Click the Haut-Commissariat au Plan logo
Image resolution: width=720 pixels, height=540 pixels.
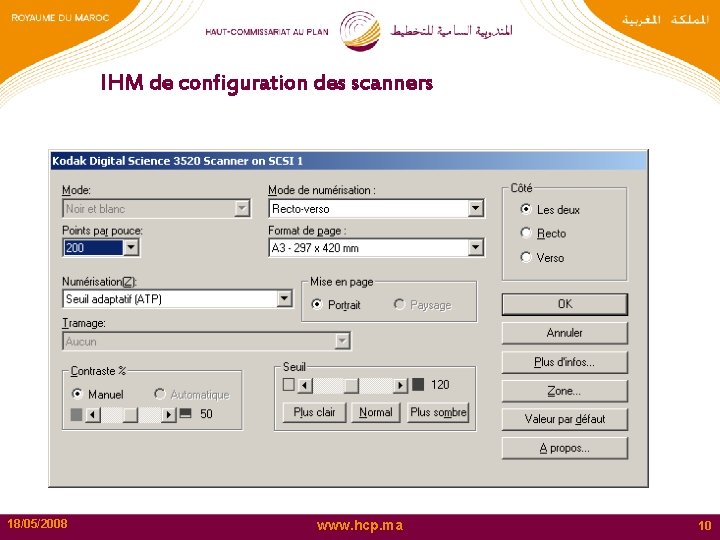click(x=360, y=31)
